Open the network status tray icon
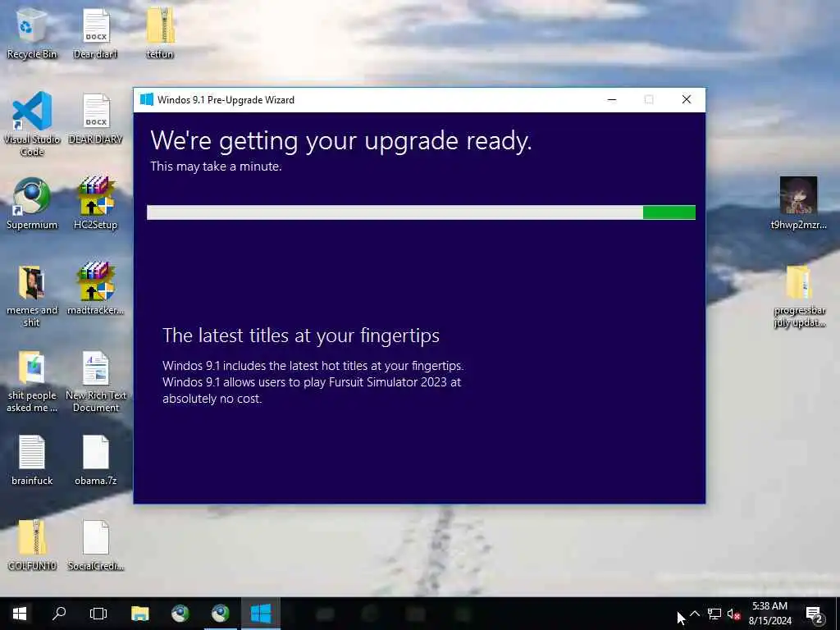This screenshot has width=840, height=630. pyautogui.click(x=714, y=614)
